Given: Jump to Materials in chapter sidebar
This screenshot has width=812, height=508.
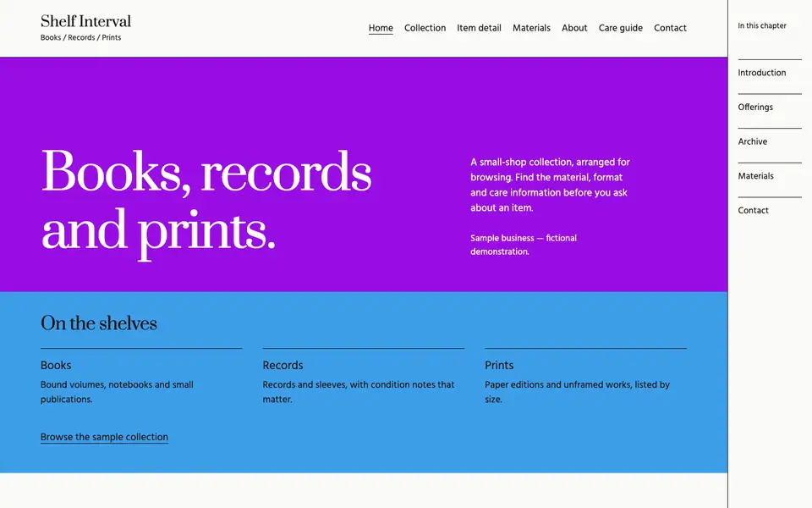Looking at the screenshot, I should (755, 176).
